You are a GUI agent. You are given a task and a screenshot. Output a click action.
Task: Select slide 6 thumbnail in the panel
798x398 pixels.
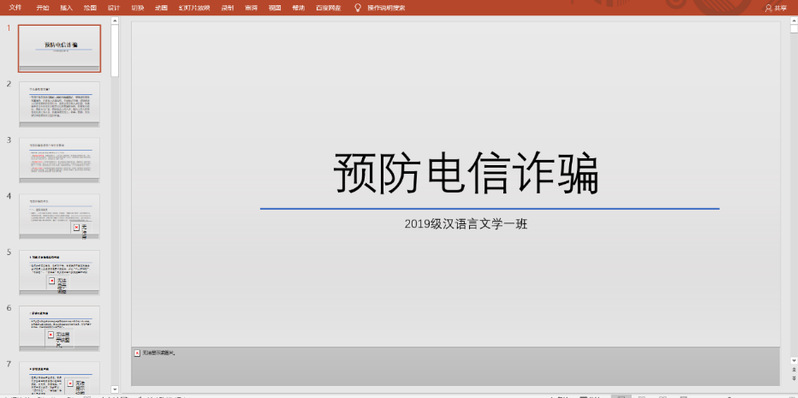[x=60, y=328]
